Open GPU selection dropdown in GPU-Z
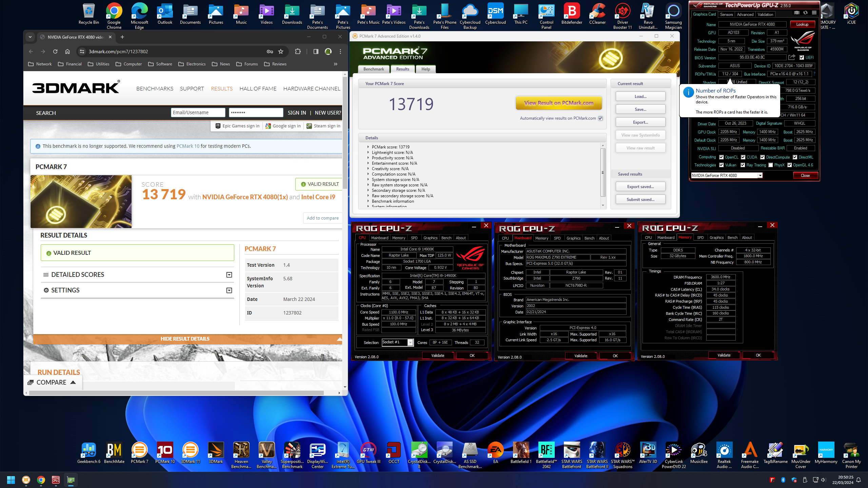Image resolution: width=868 pixels, height=488 pixels. (x=760, y=176)
